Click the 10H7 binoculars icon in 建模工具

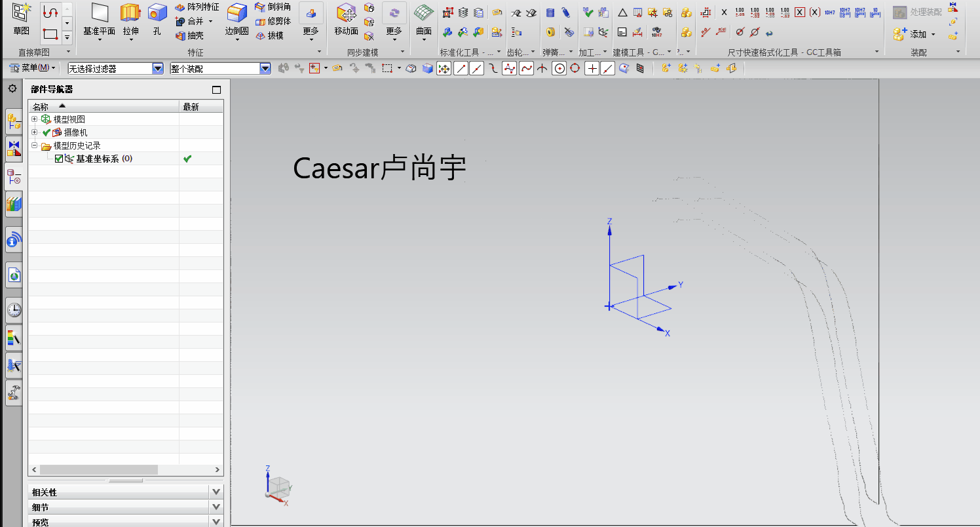[x=656, y=32]
